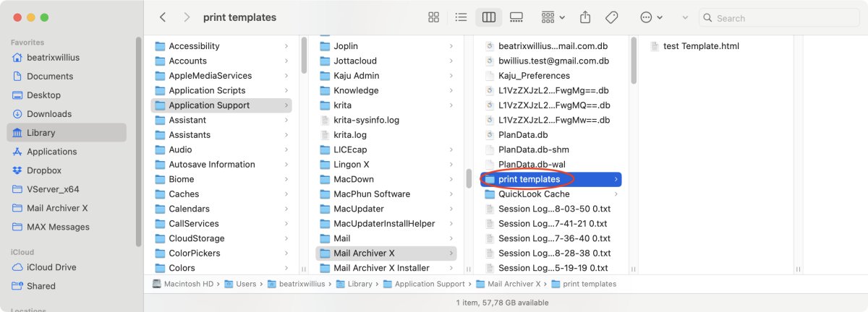
Task: Open the Joplin folder
Action: [386, 46]
